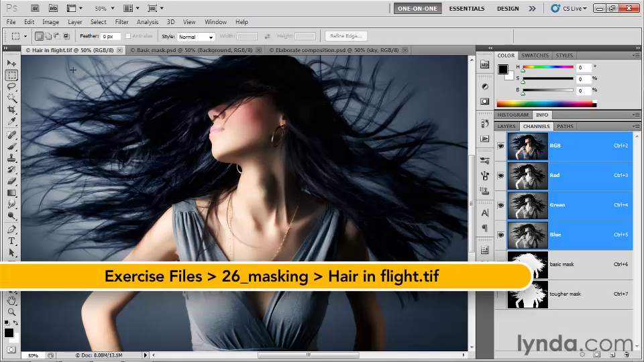Open the Adjustments panel icon in the dock
The height and width of the screenshot is (362, 644).
(x=484, y=86)
